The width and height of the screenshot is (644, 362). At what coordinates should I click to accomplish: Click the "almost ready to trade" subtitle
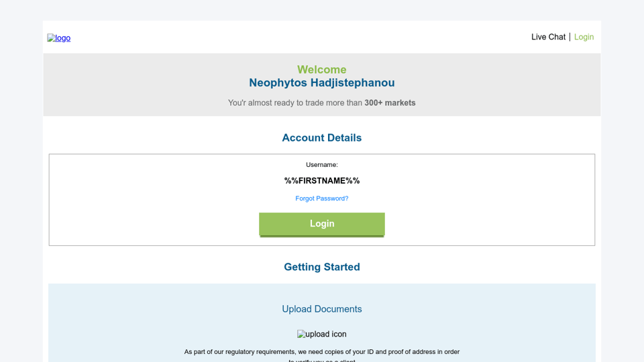coord(295,103)
